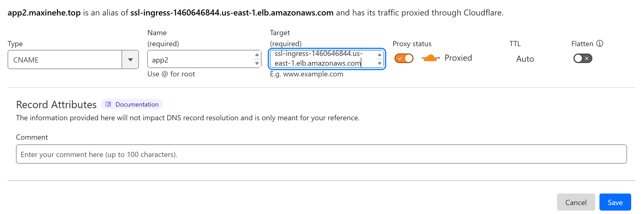Open the record Type dropdown arrow
Image resolution: width=644 pixels, height=214 pixels.
pos(130,60)
